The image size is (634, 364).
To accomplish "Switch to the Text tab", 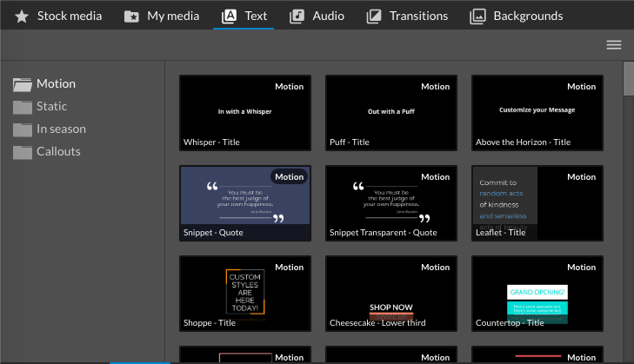I will click(244, 16).
